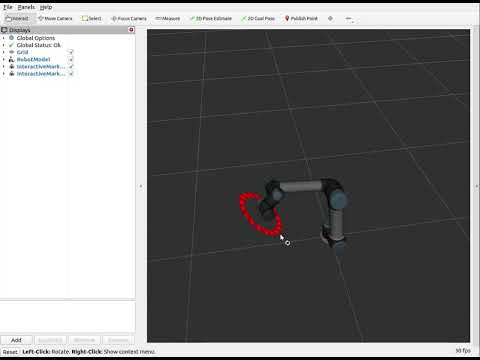Image resolution: width=480 pixels, height=360 pixels.
Task: Activate the Focus Camera tool
Action: pos(129,19)
